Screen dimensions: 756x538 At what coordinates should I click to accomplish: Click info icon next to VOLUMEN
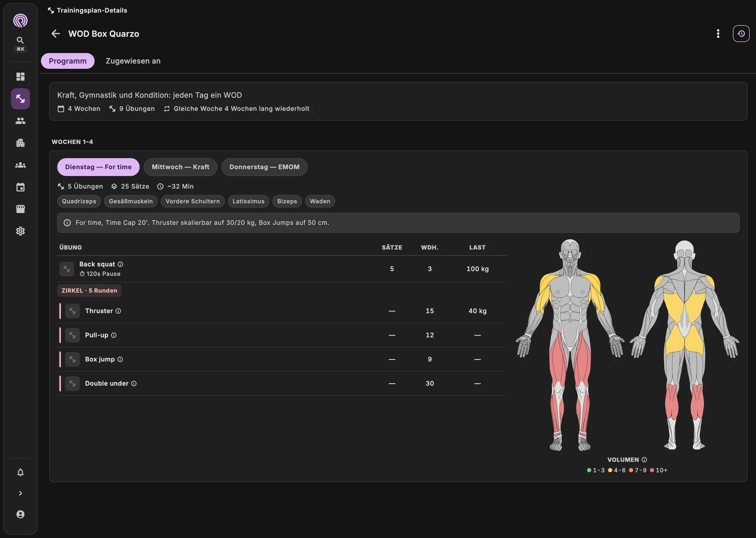point(644,460)
